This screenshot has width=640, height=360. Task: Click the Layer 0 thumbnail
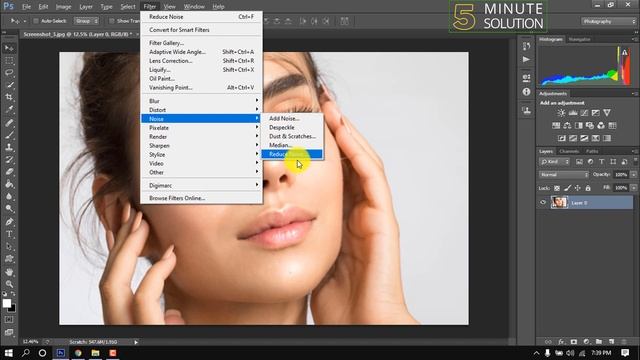(x=559, y=202)
